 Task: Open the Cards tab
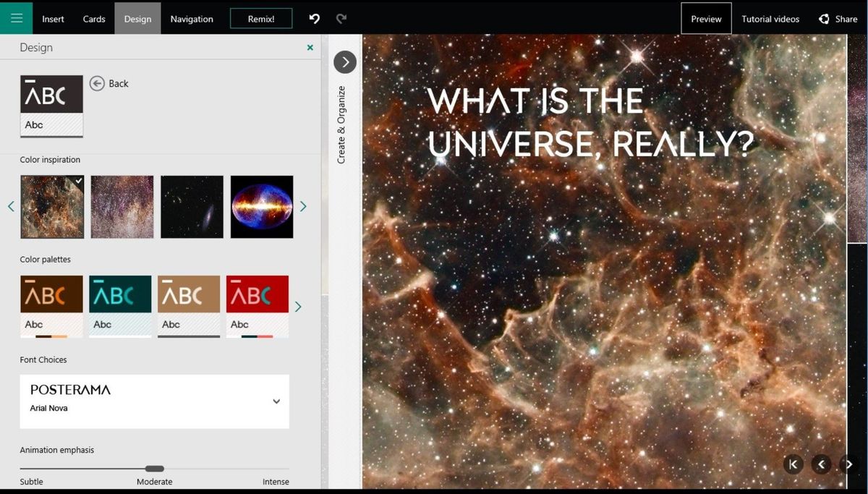(x=94, y=19)
